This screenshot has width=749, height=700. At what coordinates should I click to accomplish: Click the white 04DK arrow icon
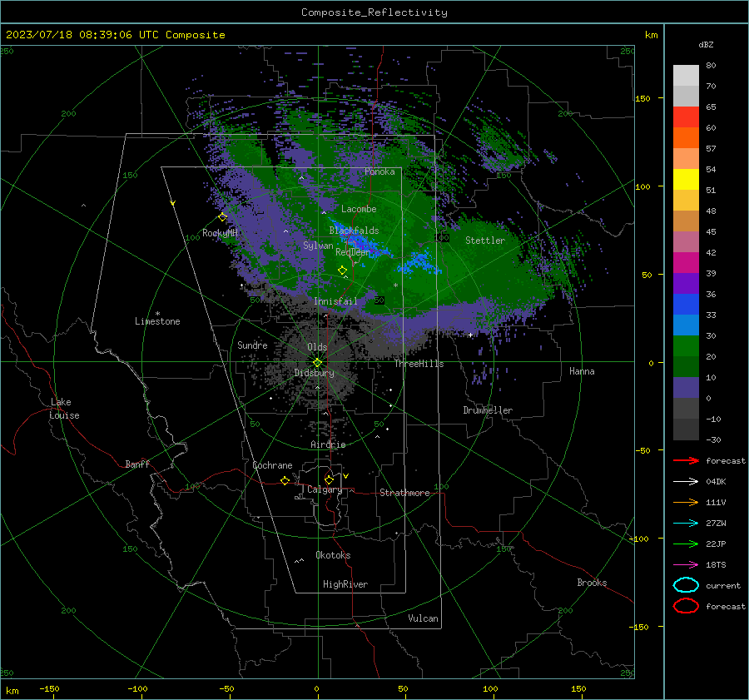686,481
